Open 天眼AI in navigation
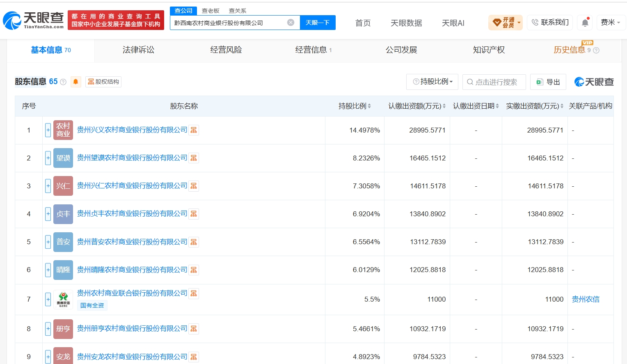This screenshot has height=364, width=627. pyautogui.click(x=453, y=23)
